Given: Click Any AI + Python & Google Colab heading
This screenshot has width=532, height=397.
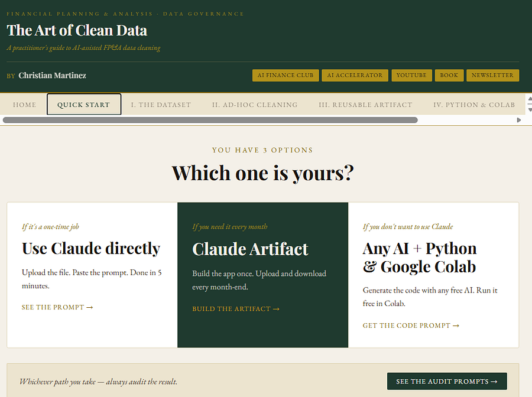Looking at the screenshot, I should pyautogui.click(x=420, y=258).
